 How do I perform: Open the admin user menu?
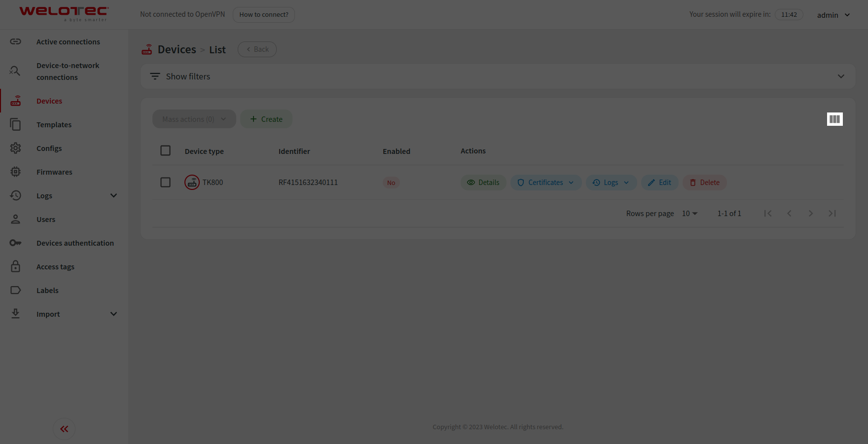point(833,15)
